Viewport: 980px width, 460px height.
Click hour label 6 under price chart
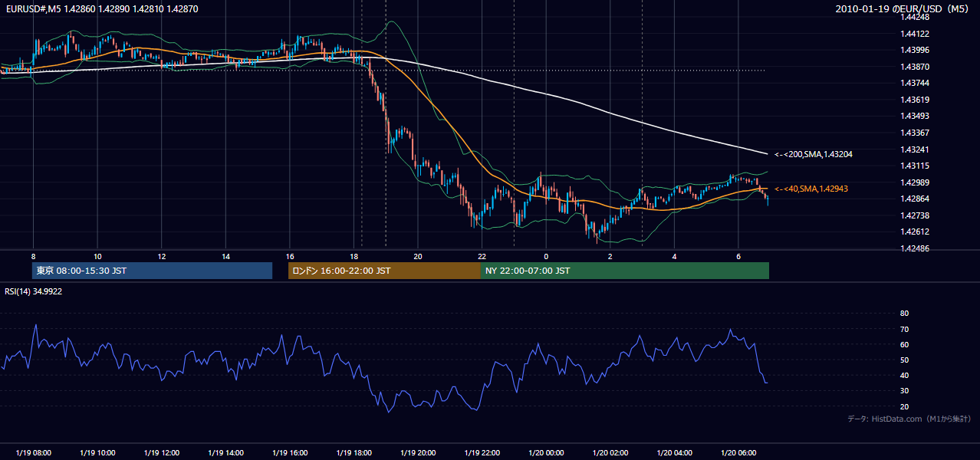pos(738,256)
